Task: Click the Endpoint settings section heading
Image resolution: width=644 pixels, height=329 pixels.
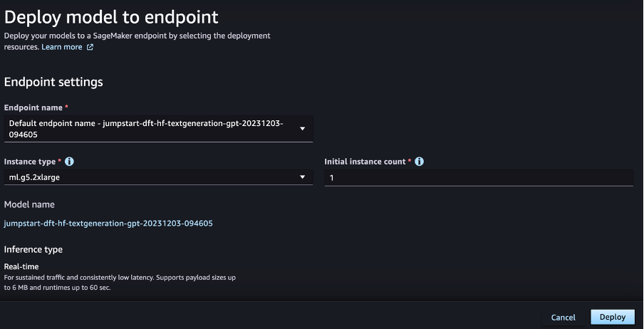Action: tap(53, 82)
